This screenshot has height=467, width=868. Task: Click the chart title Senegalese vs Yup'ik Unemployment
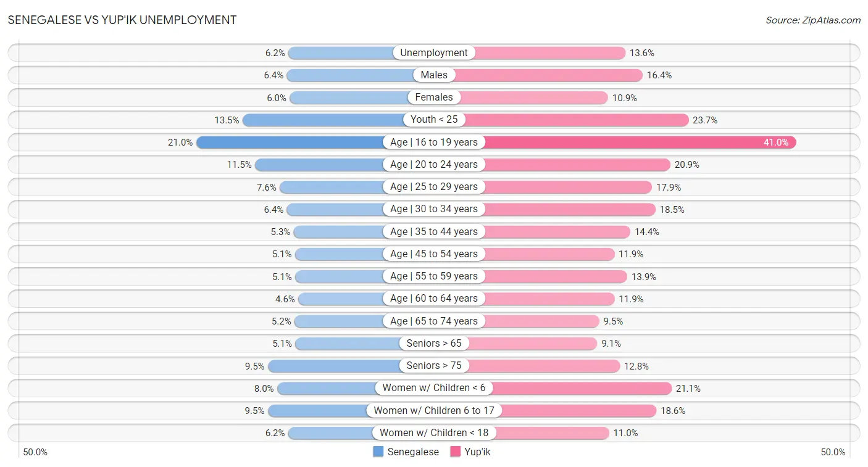122,20
